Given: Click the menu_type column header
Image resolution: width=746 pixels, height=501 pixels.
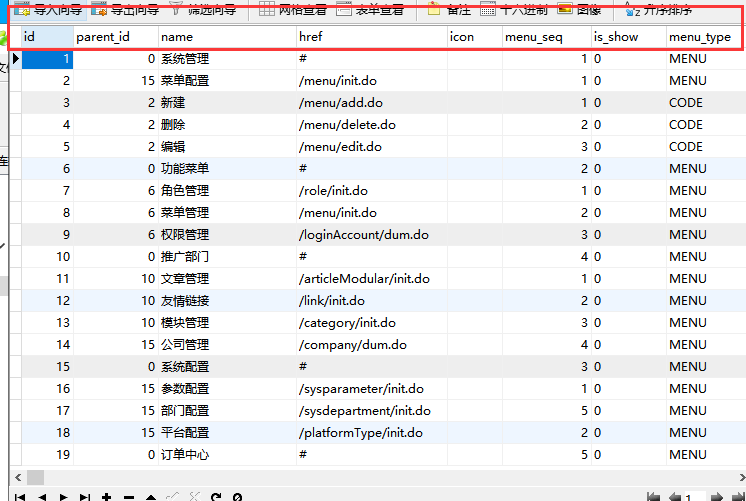Looking at the screenshot, I should point(706,37).
